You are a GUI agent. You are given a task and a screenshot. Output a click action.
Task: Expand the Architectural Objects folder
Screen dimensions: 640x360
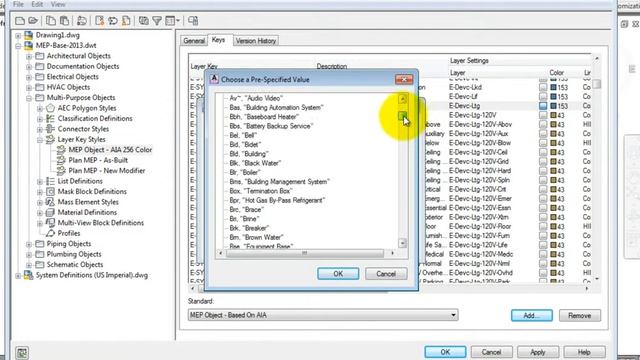point(29,56)
